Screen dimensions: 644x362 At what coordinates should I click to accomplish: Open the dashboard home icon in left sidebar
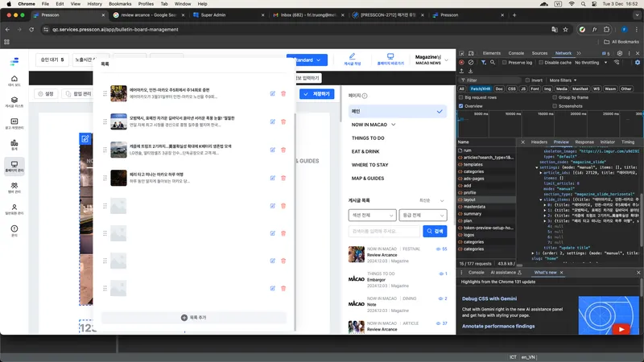[x=14, y=79]
